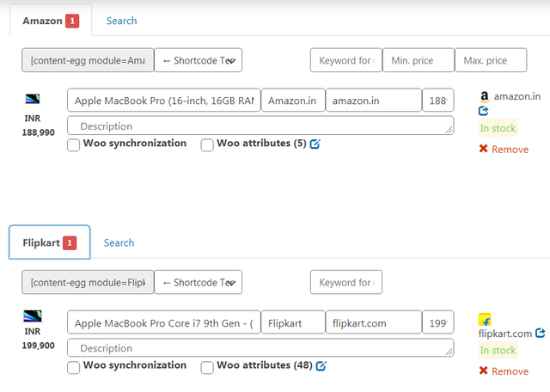Edit the Flipkart merchant name field

pos(293,322)
